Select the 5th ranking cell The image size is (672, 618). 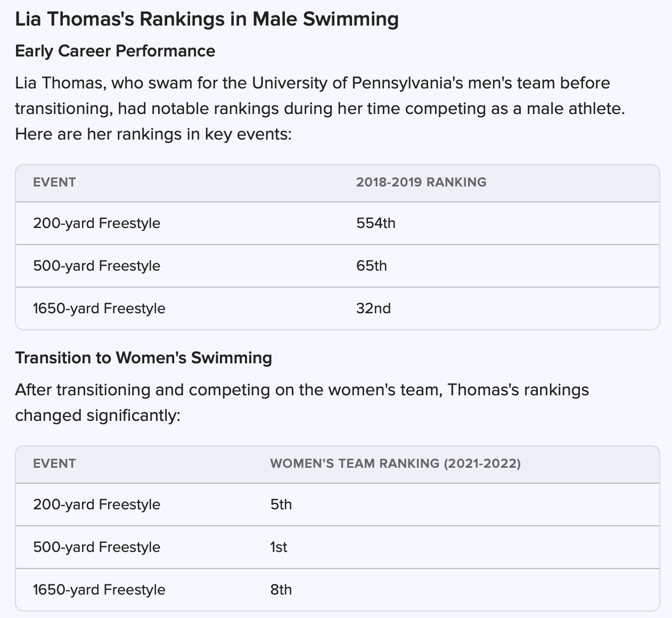[x=281, y=504]
